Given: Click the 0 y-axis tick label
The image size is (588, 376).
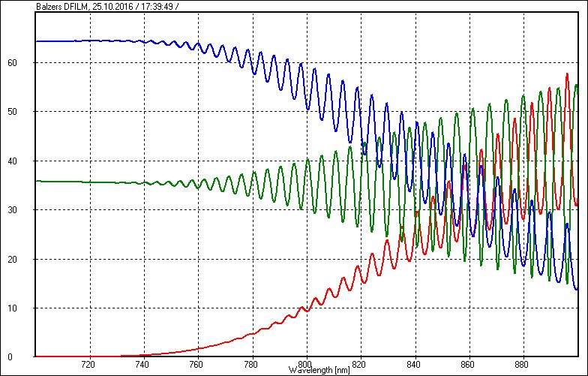Looking at the screenshot, I should click(25, 356).
